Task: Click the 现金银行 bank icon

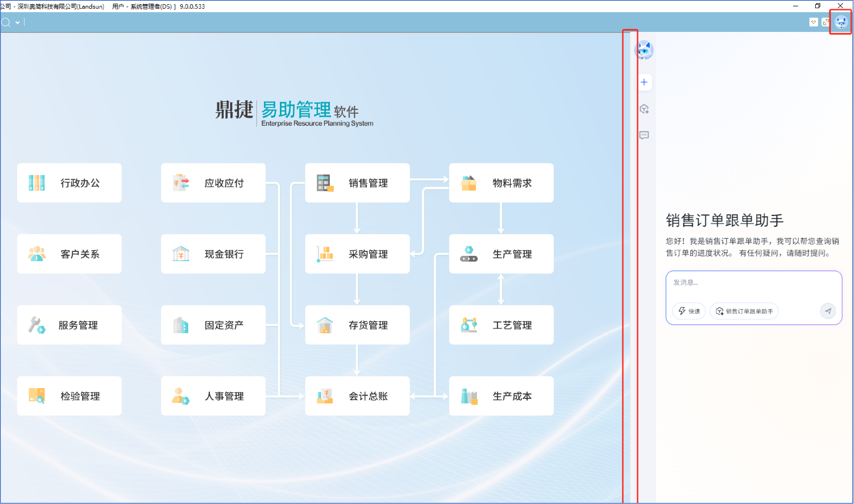Action: point(181,254)
